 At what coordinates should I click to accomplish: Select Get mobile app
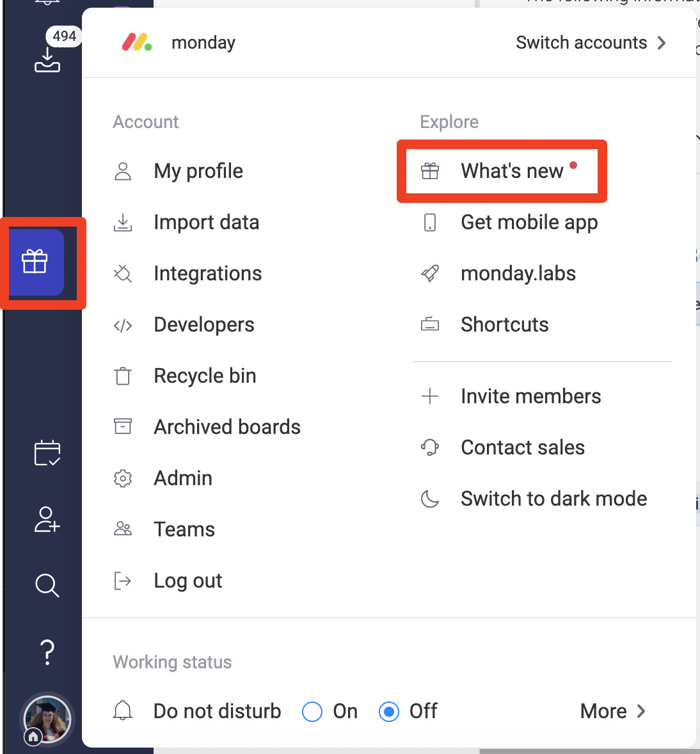pos(529,222)
